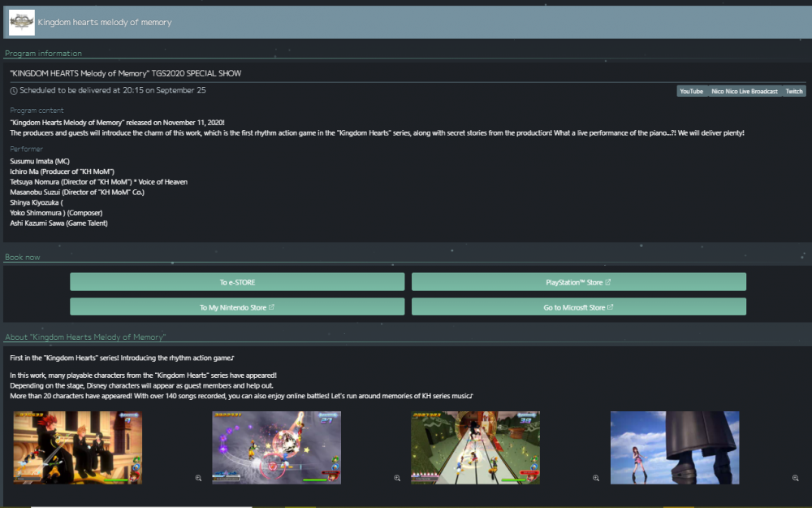Open the Twitch broadcast link

793,91
